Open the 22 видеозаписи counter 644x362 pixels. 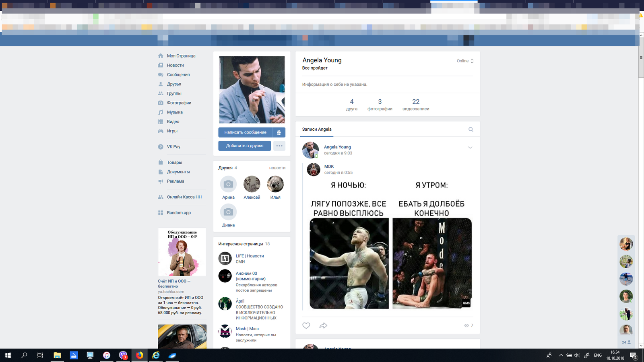point(415,105)
